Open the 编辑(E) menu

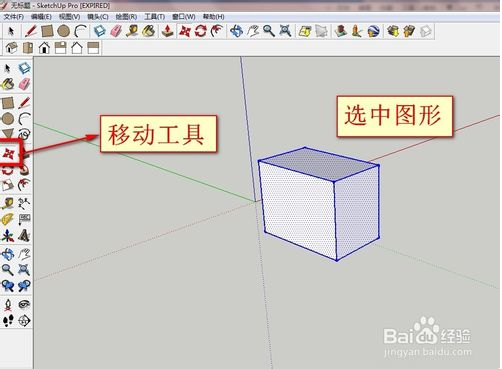pyautogui.click(x=41, y=17)
